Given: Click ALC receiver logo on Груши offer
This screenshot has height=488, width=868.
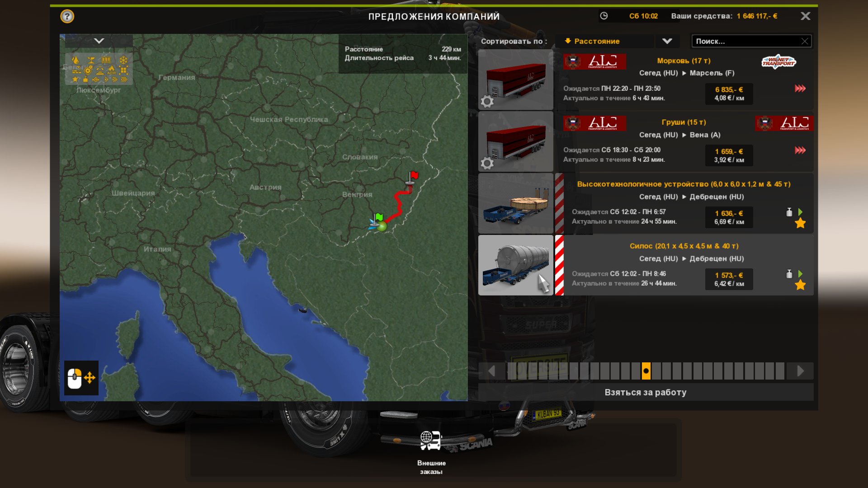Looking at the screenshot, I should coord(784,123).
